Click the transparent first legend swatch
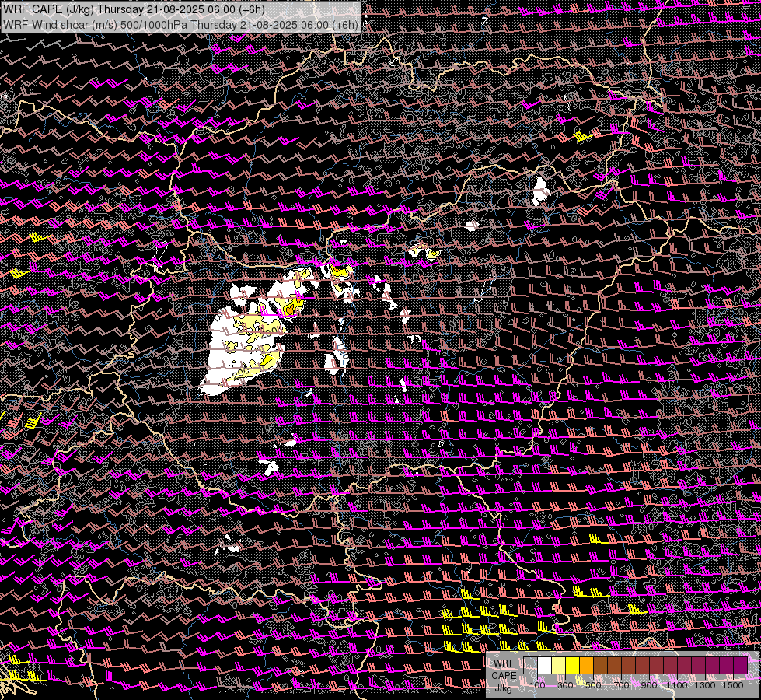Screen dimensions: 761x700 (530, 665)
